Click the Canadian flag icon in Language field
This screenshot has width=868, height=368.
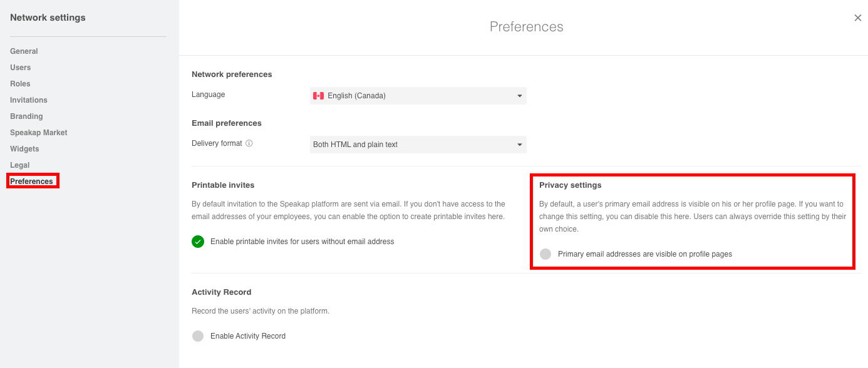coord(318,96)
